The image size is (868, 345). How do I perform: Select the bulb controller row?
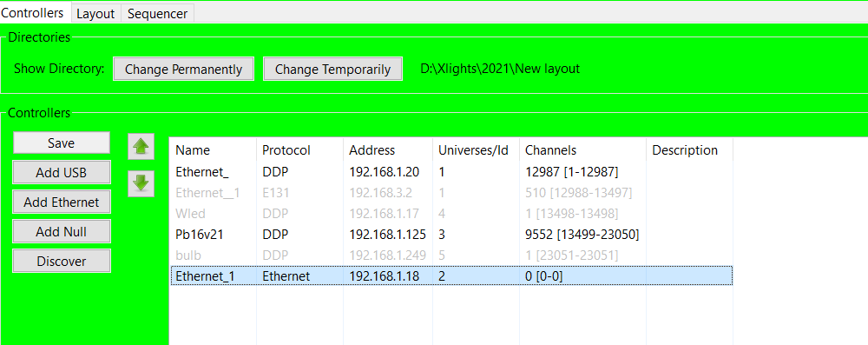click(451, 255)
